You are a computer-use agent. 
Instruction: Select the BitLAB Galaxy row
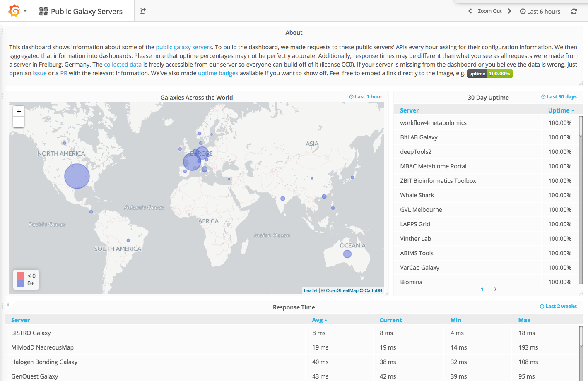tap(486, 137)
